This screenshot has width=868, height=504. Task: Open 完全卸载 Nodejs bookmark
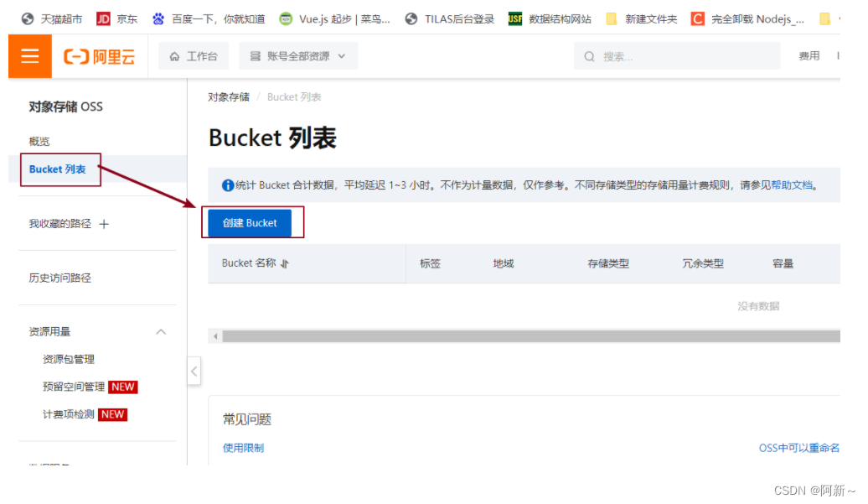pyautogui.click(x=748, y=18)
